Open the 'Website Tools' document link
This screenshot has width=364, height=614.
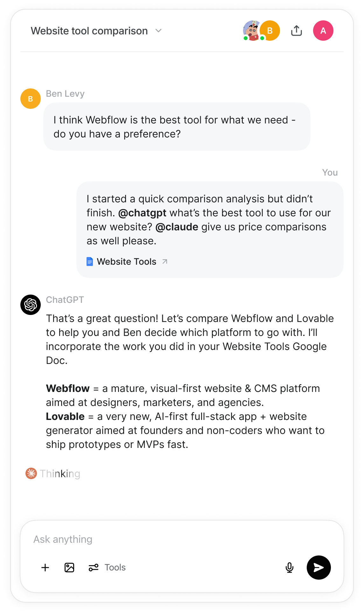coord(127,262)
